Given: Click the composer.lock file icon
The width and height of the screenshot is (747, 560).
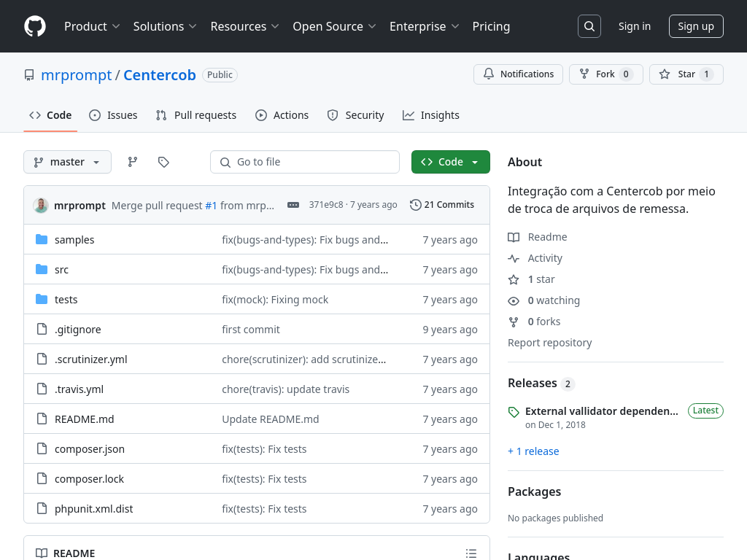Looking at the screenshot, I should (42, 478).
